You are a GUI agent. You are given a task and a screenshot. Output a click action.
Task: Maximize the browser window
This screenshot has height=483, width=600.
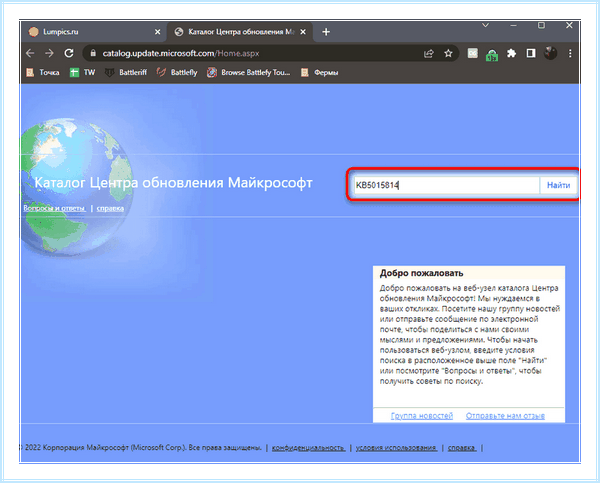click(541, 25)
